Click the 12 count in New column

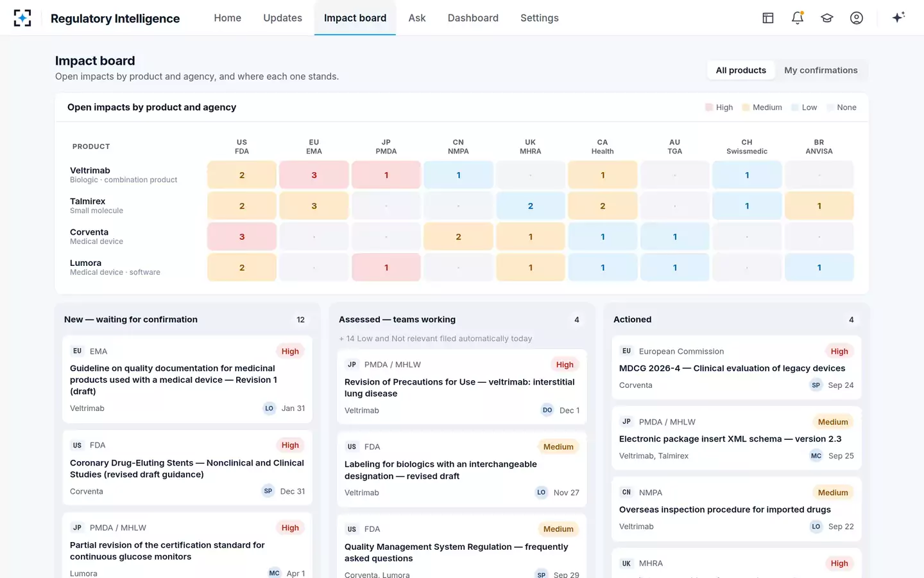300,320
